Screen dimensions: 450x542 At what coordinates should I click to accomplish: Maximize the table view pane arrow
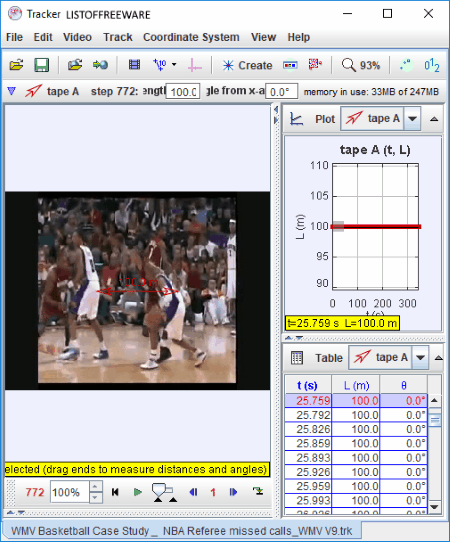438,358
